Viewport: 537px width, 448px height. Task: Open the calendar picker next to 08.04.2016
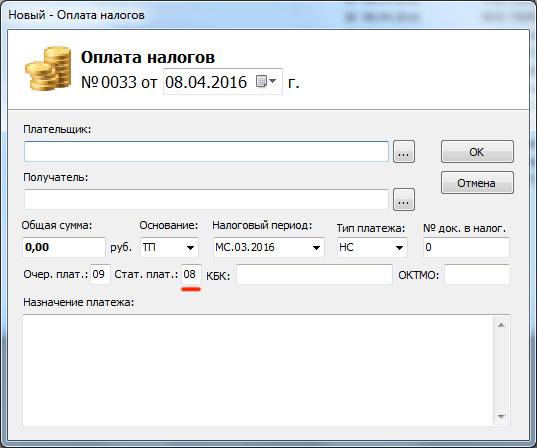[x=266, y=82]
